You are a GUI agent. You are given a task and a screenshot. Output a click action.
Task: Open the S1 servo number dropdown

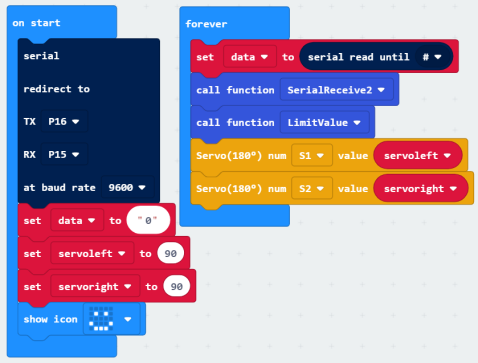(312, 156)
